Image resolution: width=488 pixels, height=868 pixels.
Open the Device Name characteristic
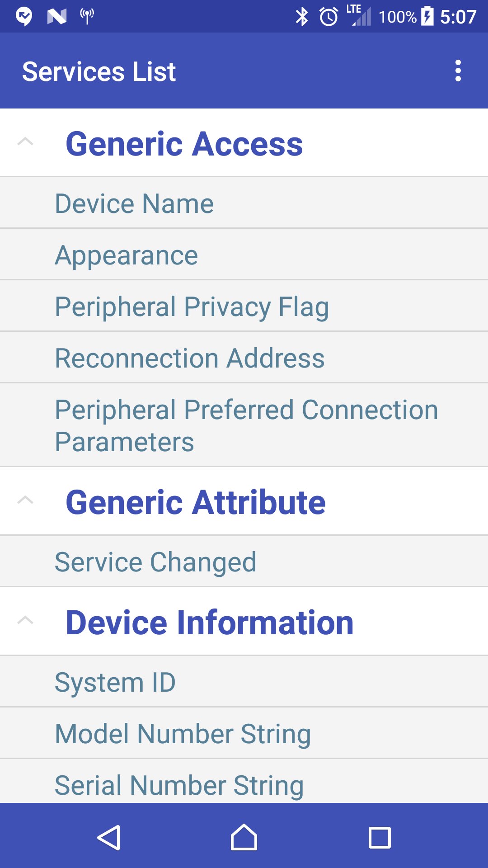point(134,203)
